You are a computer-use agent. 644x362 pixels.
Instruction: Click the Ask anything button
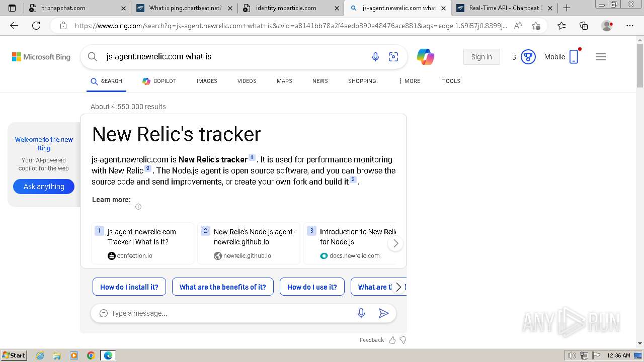[44, 187]
